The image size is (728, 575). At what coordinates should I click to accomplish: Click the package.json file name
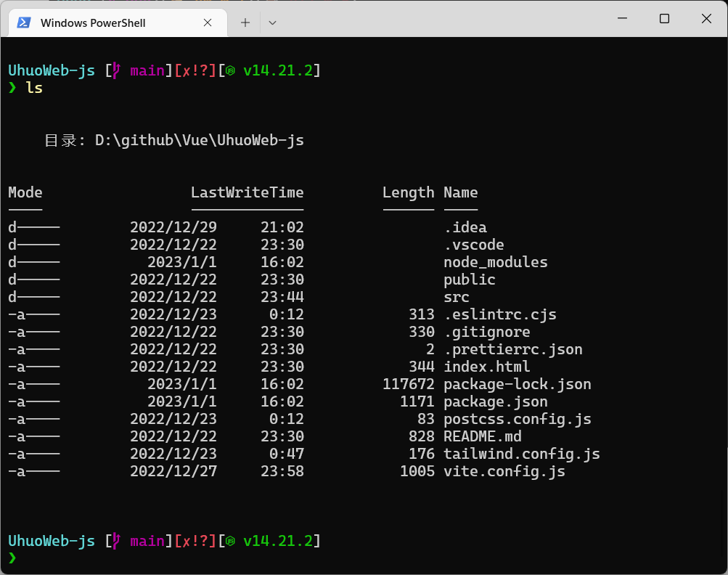[x=496, y=401]
